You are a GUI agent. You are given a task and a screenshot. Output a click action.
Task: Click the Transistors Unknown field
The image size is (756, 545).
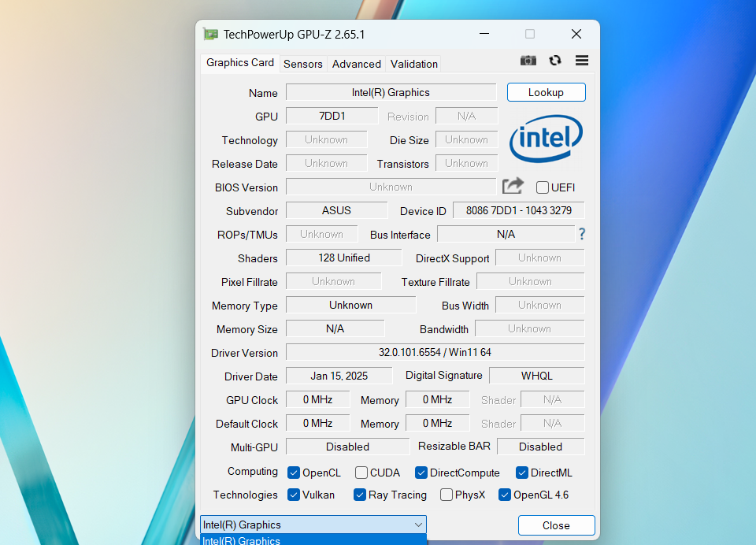point(466,163)
